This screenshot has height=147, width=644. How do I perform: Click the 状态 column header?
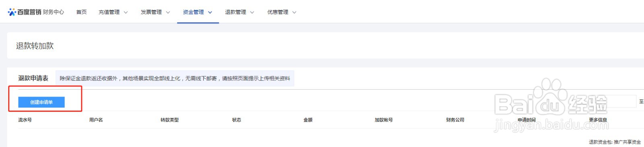tap(237, 120)
